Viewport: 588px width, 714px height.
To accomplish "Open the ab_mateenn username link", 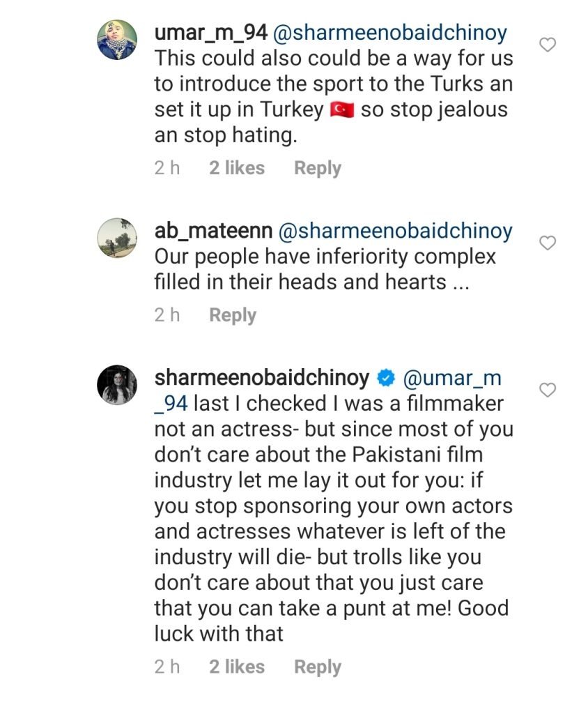I will pyautogui.click(x=213, y=231).
